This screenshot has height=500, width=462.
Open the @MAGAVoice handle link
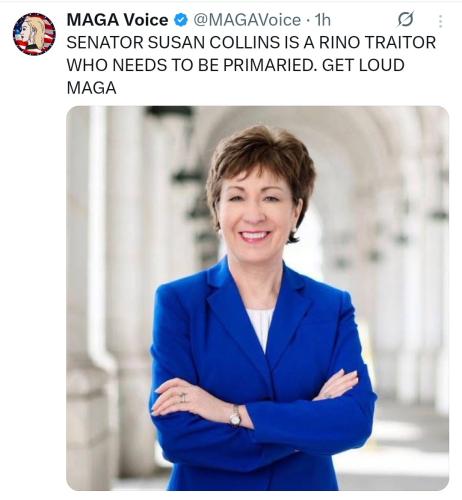247,20
